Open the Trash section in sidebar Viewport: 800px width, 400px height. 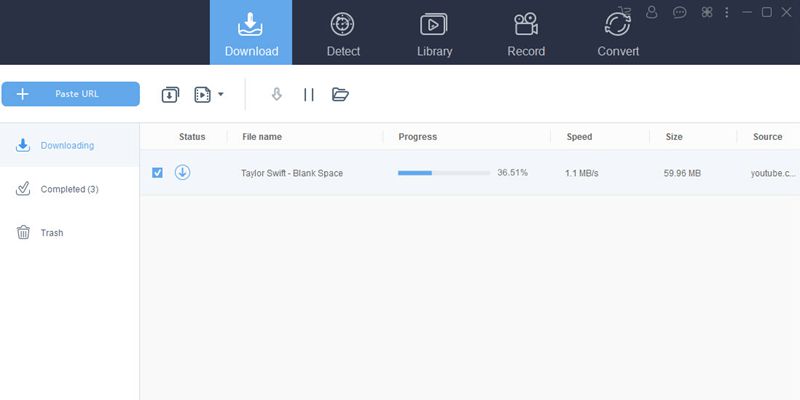coord(51,233)
